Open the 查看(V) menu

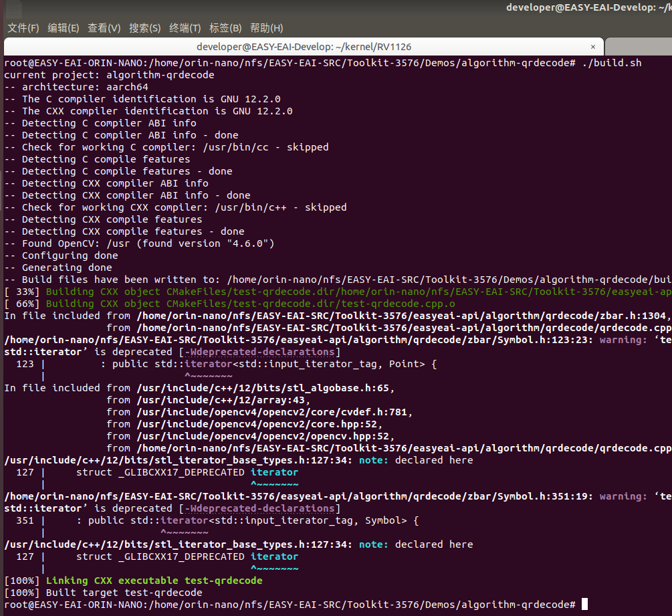point(104,28)
